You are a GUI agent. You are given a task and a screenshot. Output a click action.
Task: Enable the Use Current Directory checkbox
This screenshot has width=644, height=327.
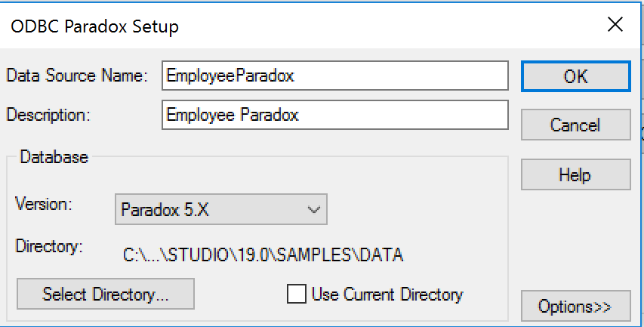[297, 294]
